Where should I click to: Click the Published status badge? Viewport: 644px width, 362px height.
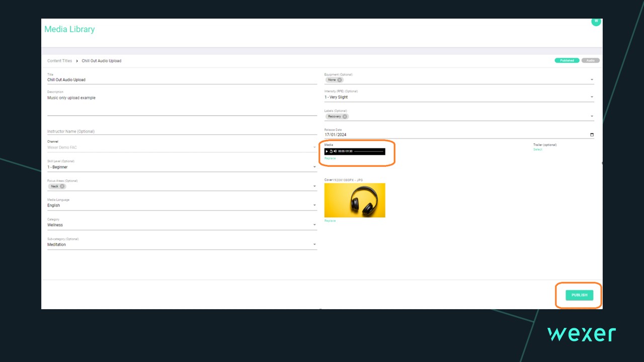(x=567, y=60)
